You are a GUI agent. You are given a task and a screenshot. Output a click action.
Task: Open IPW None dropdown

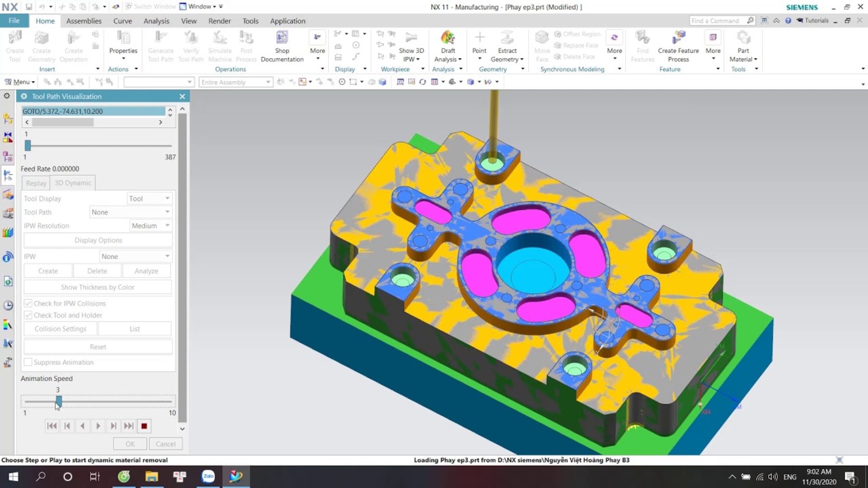coord(136,256)
